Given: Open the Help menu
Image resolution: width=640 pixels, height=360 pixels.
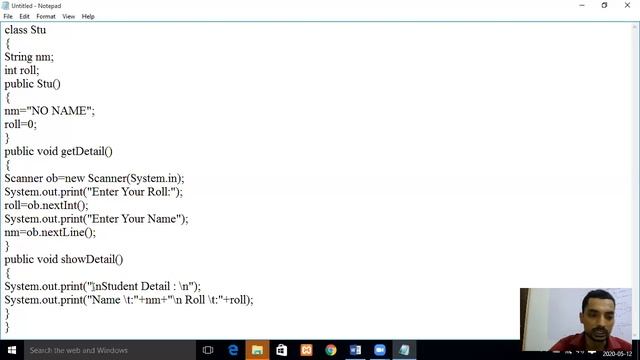Looking at the screenshot, I should coord(88,16).
